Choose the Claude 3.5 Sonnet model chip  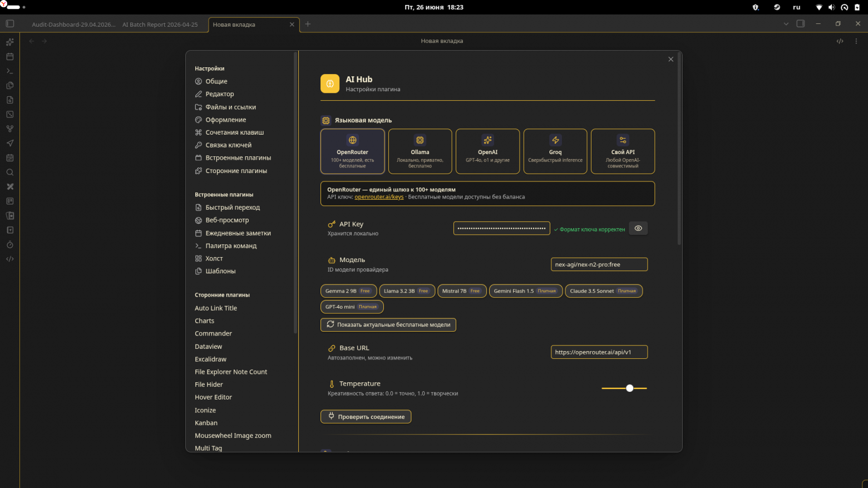[x=604, y=291]
